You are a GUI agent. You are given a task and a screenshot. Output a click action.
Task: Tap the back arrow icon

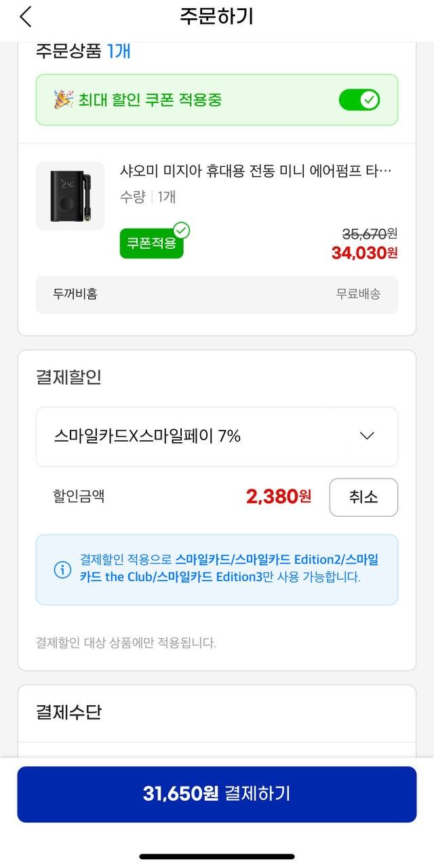[x=26, y=17]
